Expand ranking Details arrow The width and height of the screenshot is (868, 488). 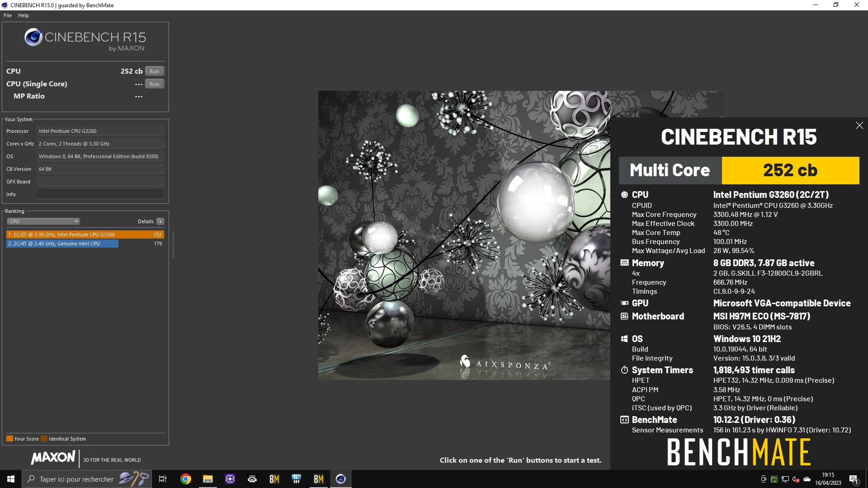pos(160,221)
